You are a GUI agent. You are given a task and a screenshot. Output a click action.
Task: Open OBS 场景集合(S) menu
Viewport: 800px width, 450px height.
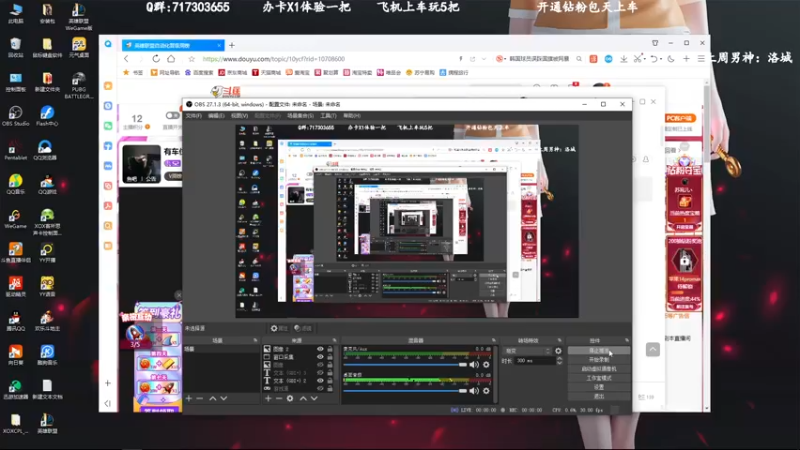tap(300, 116)
